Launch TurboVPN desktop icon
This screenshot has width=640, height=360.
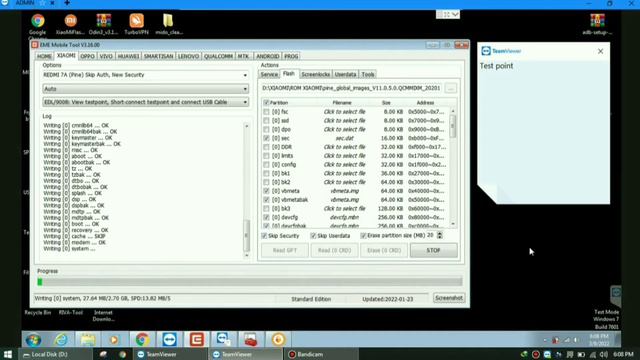tap(136, 24)
